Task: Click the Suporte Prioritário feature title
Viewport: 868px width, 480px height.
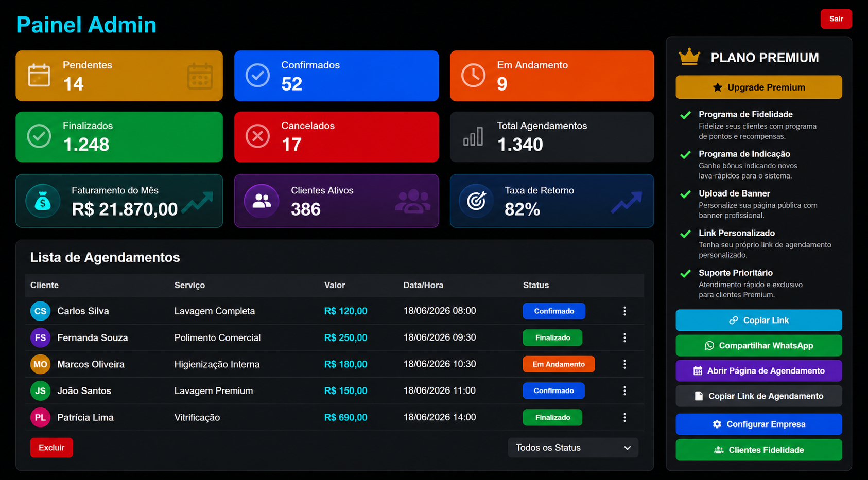Action: (x=736, y=273)
